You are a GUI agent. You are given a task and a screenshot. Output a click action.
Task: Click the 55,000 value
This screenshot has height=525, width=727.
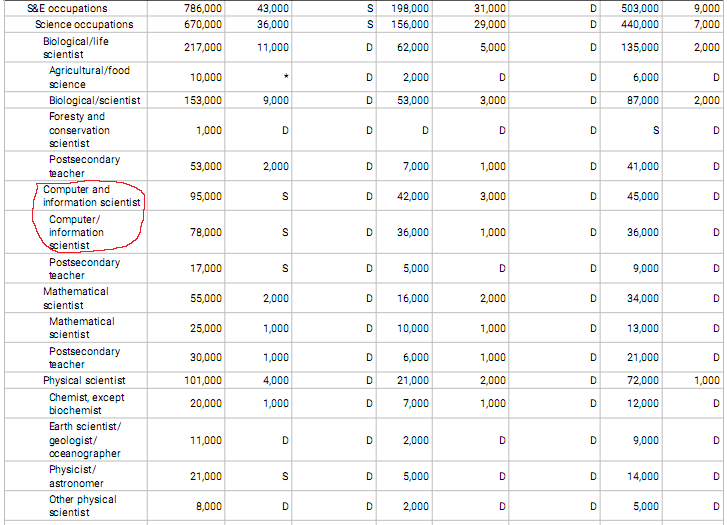tap(206, 298)
